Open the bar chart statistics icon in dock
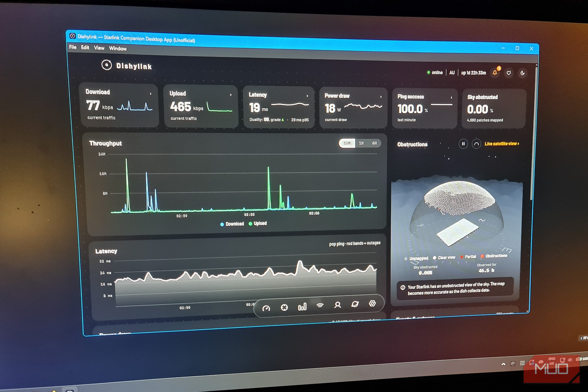This screenshot has width=588, height=392. pyautogui.click(x=302, y=307)
